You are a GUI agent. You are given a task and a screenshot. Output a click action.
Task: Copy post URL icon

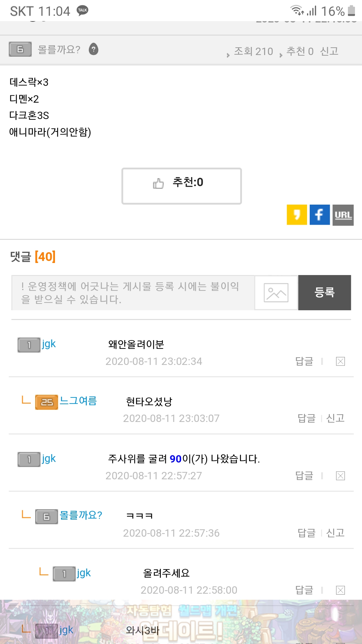[343, 215]
